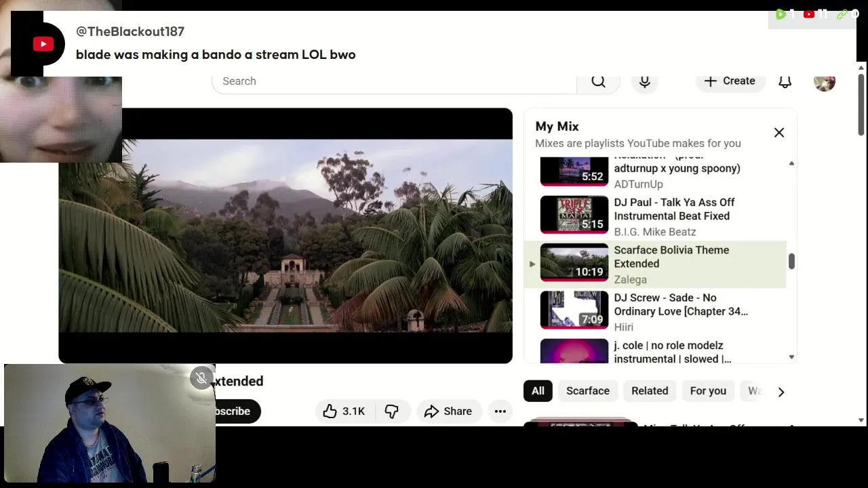
Task: Open DJ Paul video thumbnail 5:15
Action: [x=574, y=214]
